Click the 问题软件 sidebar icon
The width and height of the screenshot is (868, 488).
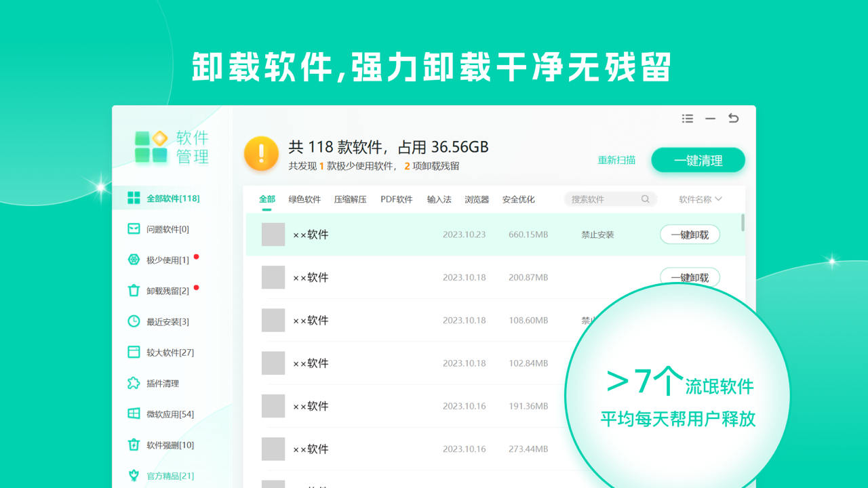coord(134,229)
